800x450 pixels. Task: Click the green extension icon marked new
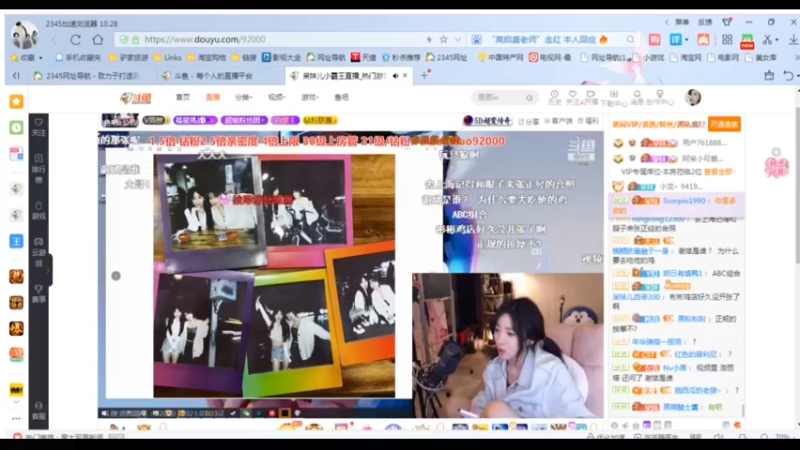(x=747, y=41)
